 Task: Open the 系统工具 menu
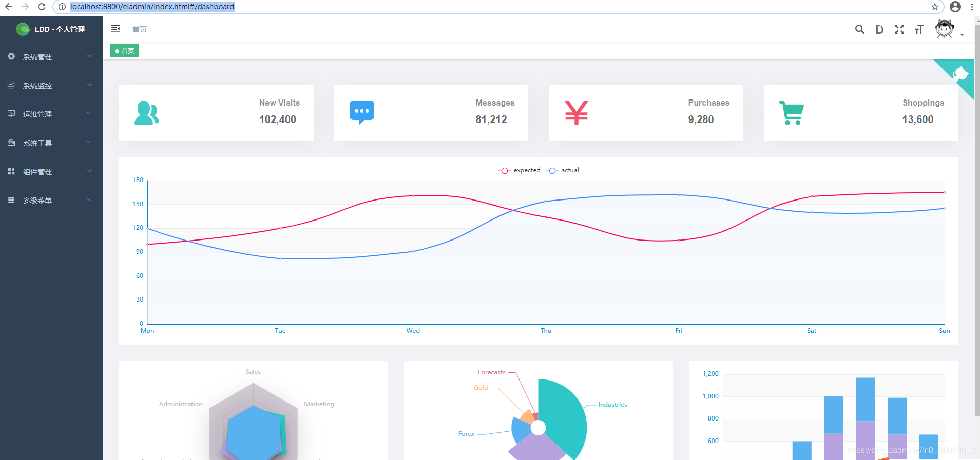51,143
